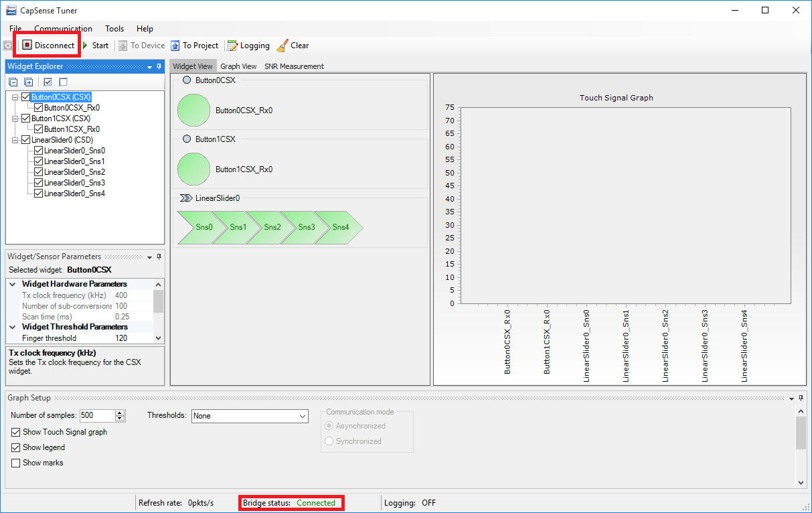The height and width of the screenshot is (513, 812).
Task: Uncheck Button0CSX_Rx0 sensor checkbox
Action: click(x=39, y=108)
